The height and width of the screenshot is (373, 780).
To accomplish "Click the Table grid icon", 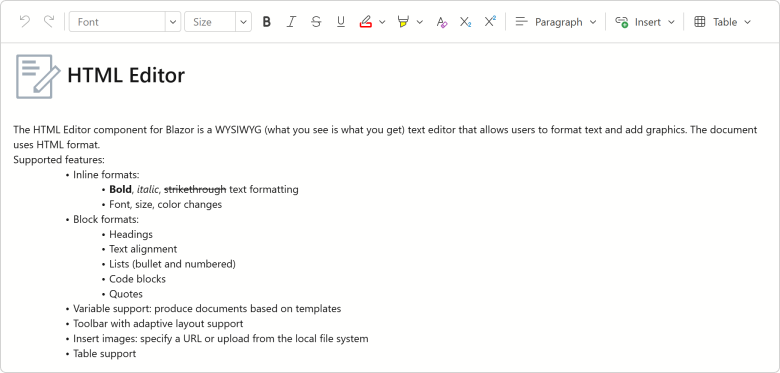I will click(700, 22).
